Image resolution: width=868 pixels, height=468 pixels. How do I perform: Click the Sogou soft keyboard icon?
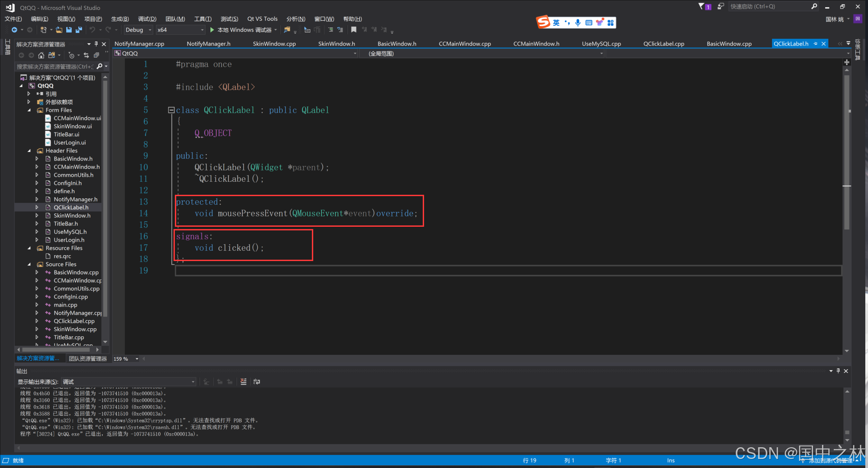pyautogui.click(x=589, y=23)
